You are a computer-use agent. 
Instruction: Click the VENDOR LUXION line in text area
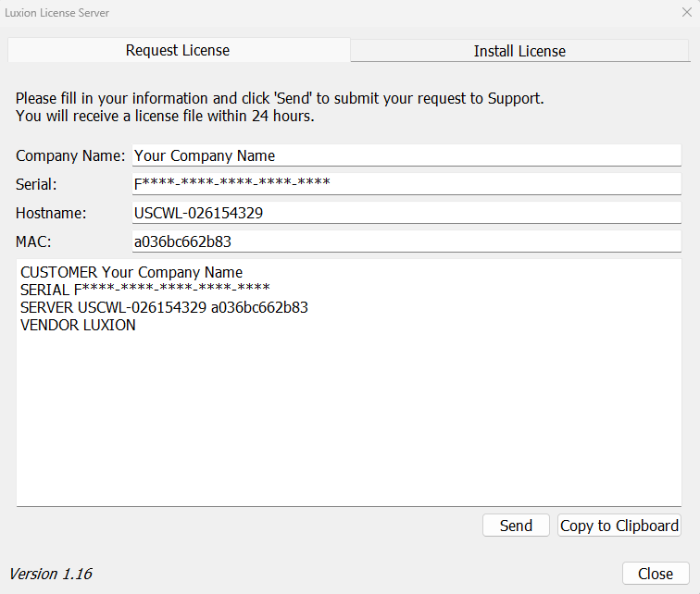tap(78, 325)
